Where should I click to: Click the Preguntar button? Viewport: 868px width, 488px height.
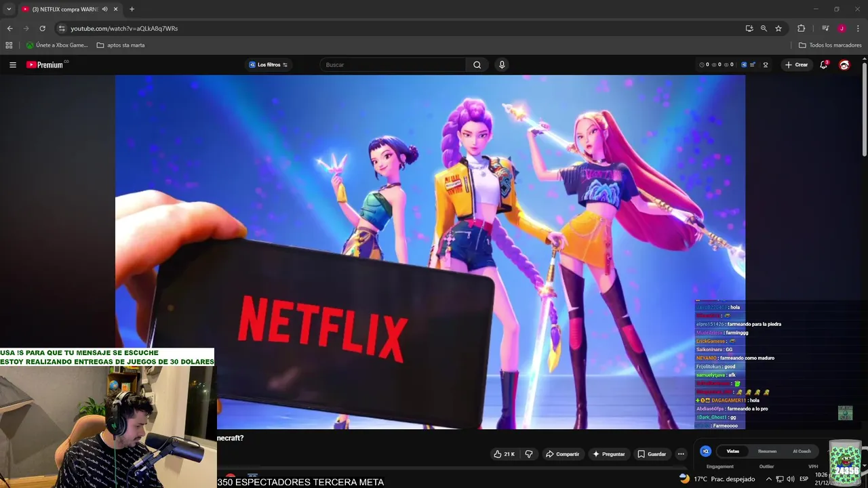(x=608, y=454)
